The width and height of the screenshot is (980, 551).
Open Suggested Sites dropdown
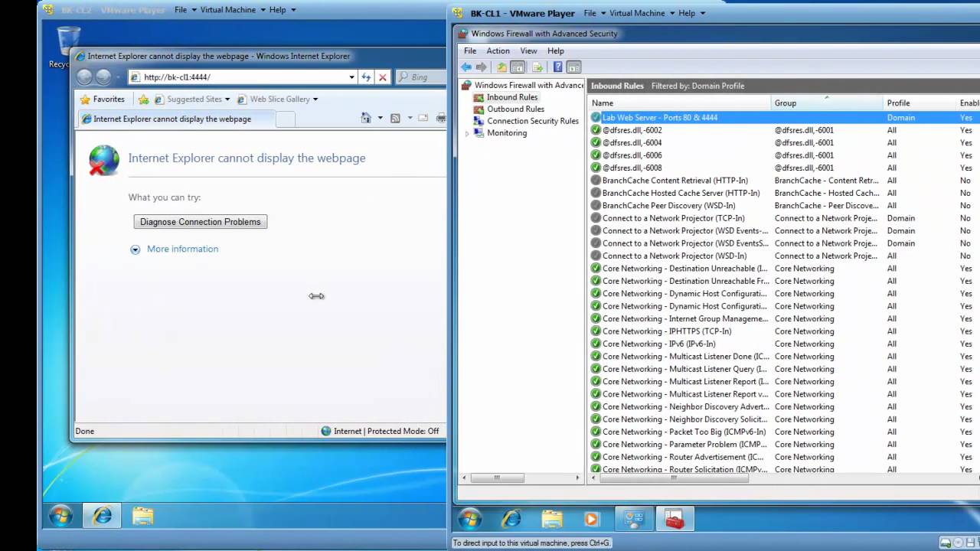point(227,99)
